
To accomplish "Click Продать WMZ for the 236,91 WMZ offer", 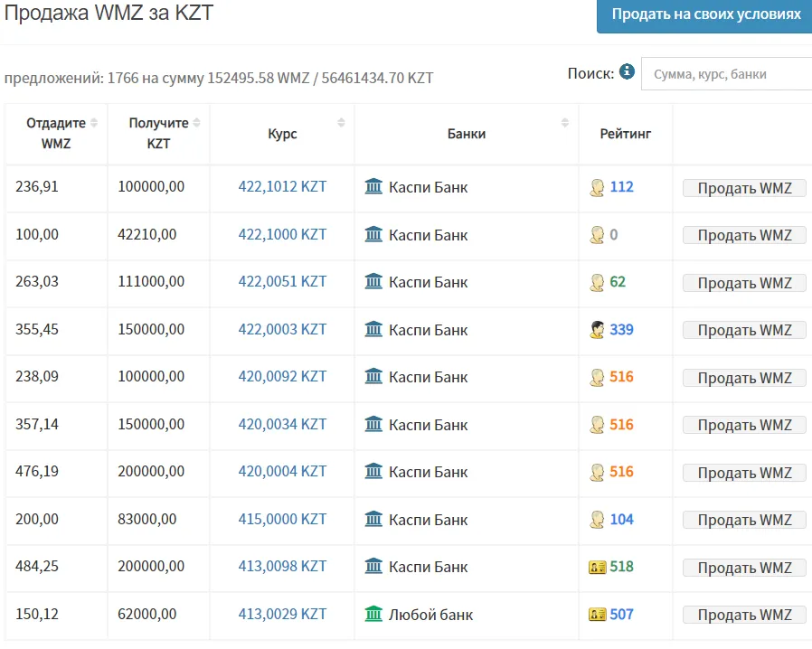I will [x=744, y=188].
